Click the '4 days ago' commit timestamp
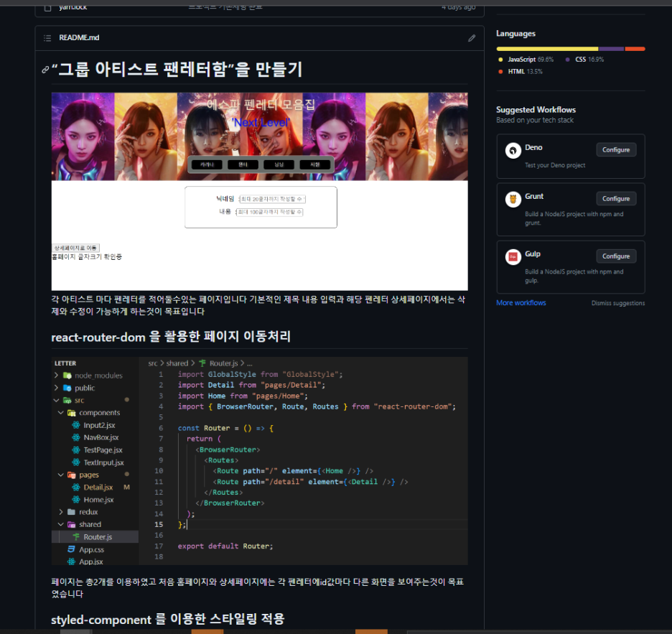 pyautogui.click(x=458, y=7)
